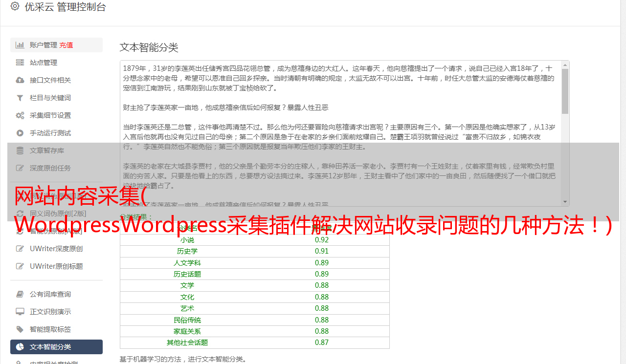Click the score beside 民俗传统
Screen dimensions: 626x364
tap(322, 320)
